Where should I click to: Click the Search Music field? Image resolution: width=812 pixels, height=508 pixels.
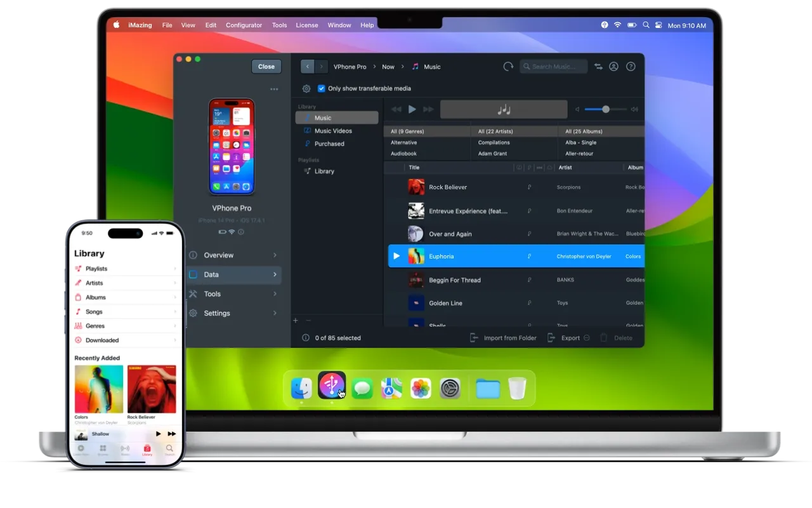tap(554, 67)
